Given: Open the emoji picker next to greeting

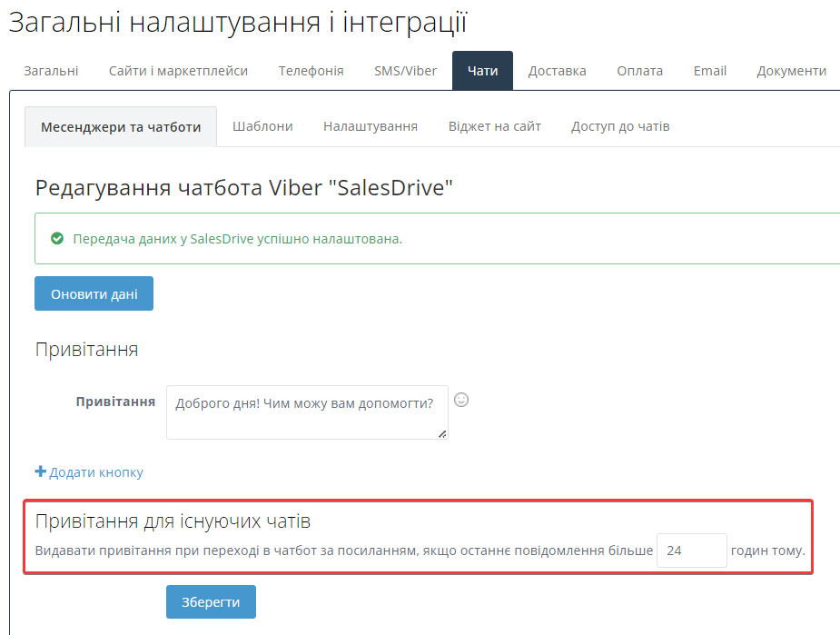Looking at the screenshot, I should pos(461,400).
